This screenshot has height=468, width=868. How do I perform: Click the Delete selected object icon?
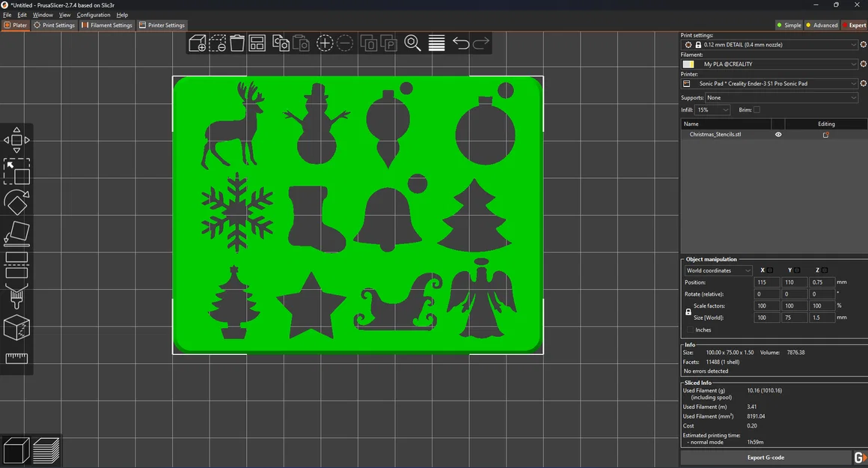pos(217,43)
